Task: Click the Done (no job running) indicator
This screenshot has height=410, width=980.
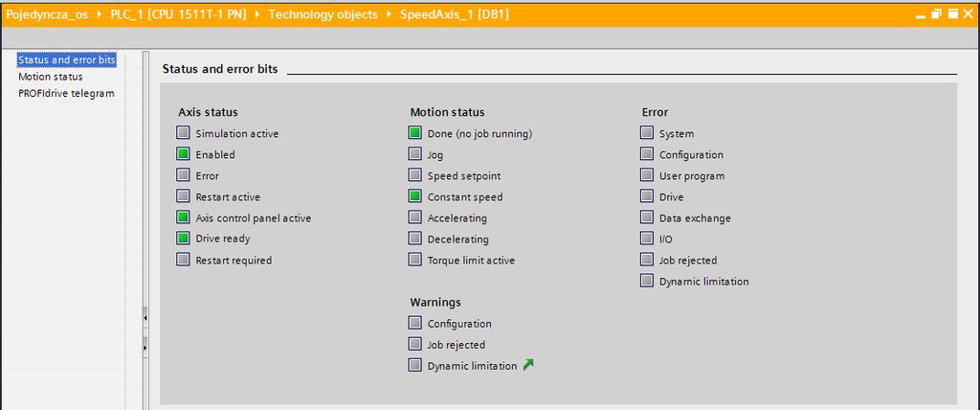Action: 415,133
